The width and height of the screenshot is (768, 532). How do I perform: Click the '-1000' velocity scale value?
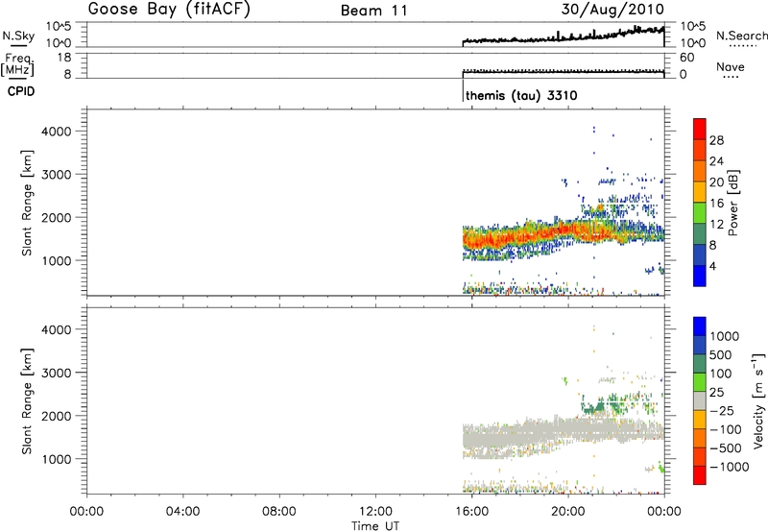point(729,467)
